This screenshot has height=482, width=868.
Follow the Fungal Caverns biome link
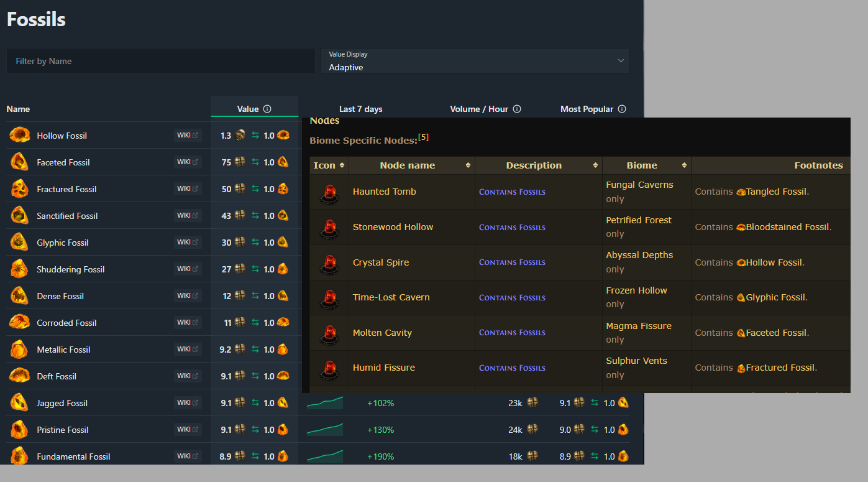point(639,185)
